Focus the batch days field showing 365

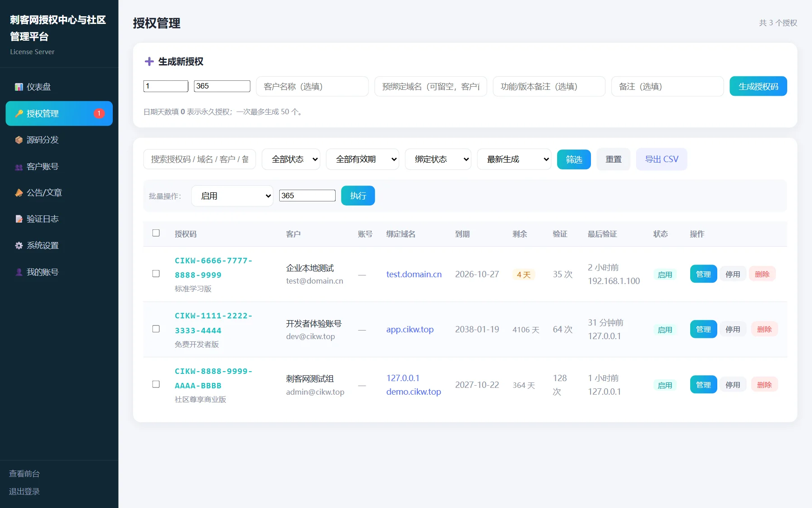(x=307, y=196)
